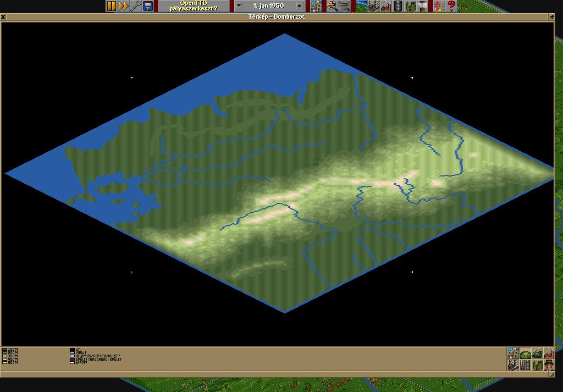The height and width of the screenshot is (392, 563).
Task: Toggle town names with the buildings icon
Action: (x=513, y=365)
